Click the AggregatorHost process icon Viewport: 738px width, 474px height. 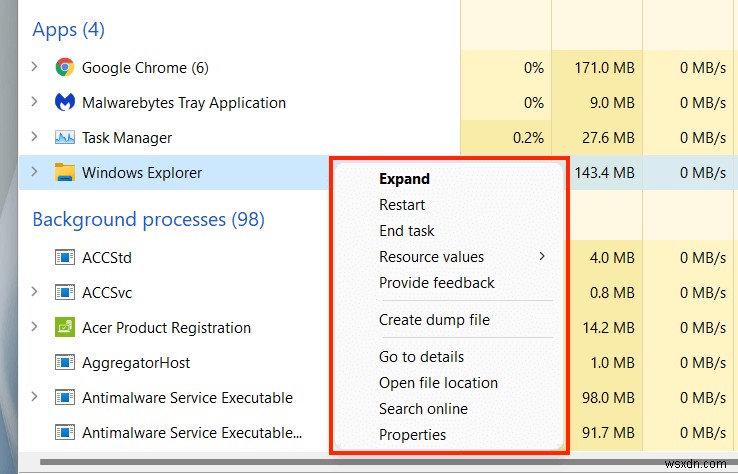(x=64, y=362)
